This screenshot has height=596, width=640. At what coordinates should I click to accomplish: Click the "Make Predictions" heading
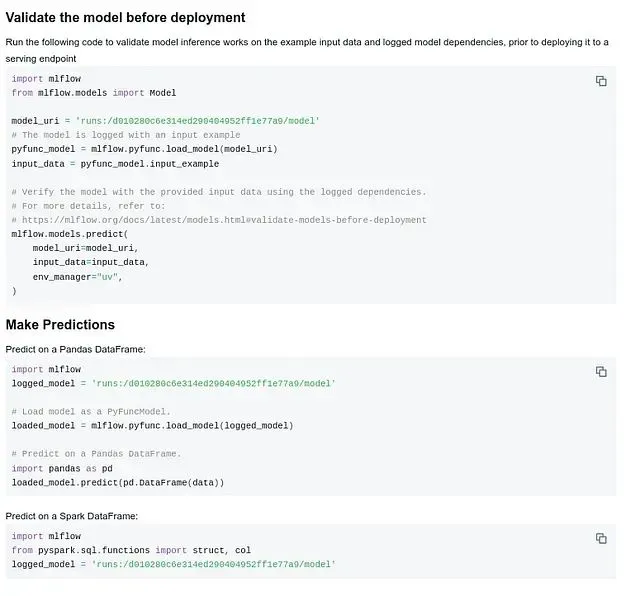60,325
